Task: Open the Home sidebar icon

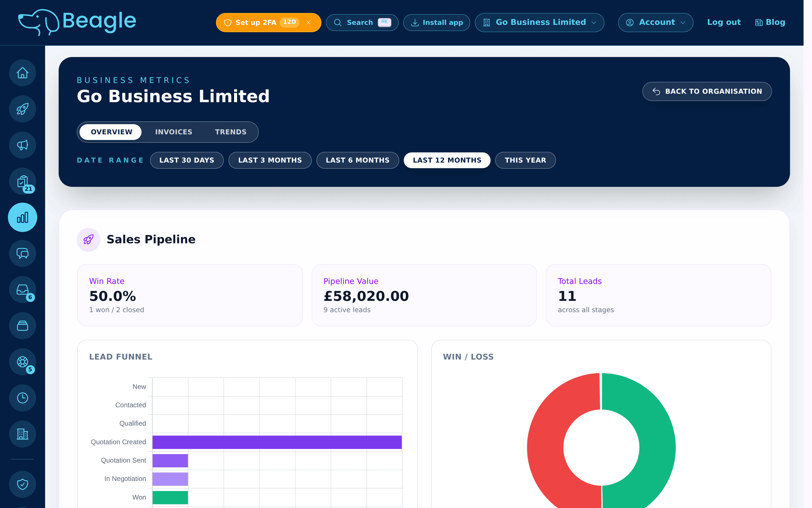Action: (x=23, y=73)
